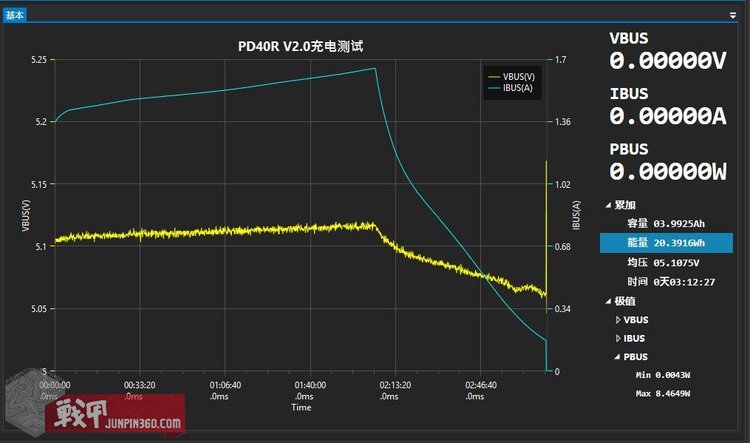This screenshot has width=750, height=443.
Task: Click the 01:06:40 time axis label
Action: coord(225,385)
